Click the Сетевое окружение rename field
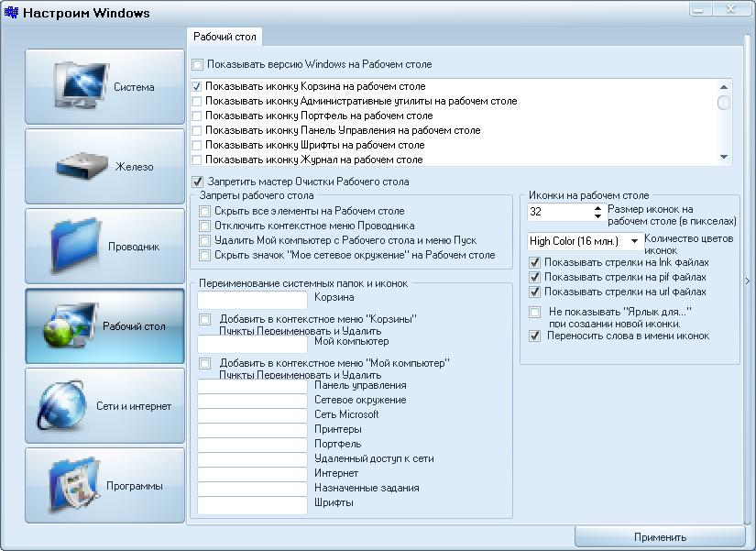756x551 pixels. pyautogui.click(x=252, y=401)
